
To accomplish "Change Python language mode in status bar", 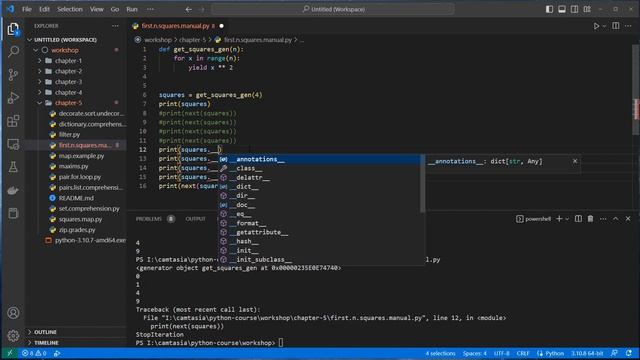I will pos(554,353).
